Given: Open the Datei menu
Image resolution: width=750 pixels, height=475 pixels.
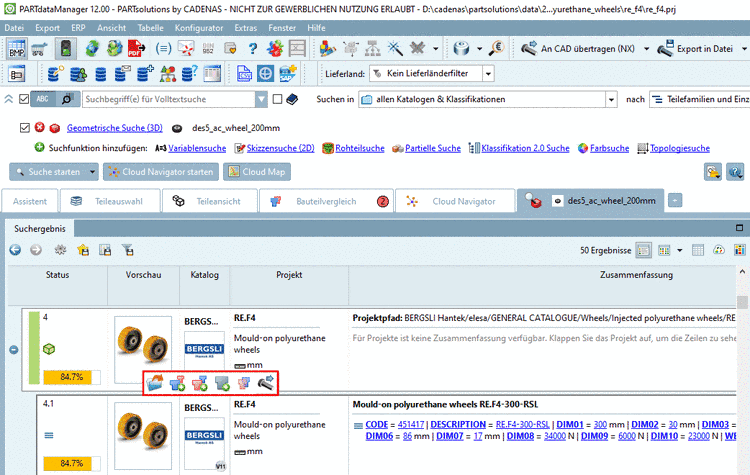Looking at the screenshot, I should [x=14, y=28].
